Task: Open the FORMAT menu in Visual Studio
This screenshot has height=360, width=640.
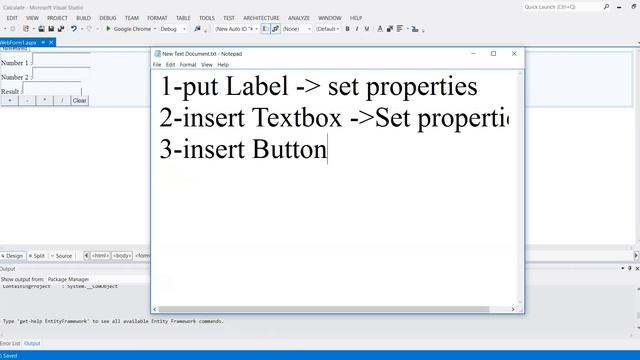Action: tap(157, 18)
